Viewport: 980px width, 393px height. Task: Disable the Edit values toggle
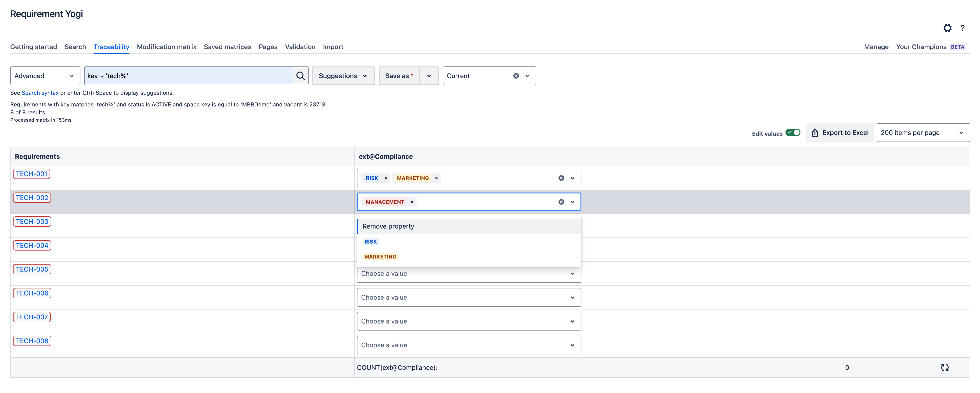coord(793,133)
